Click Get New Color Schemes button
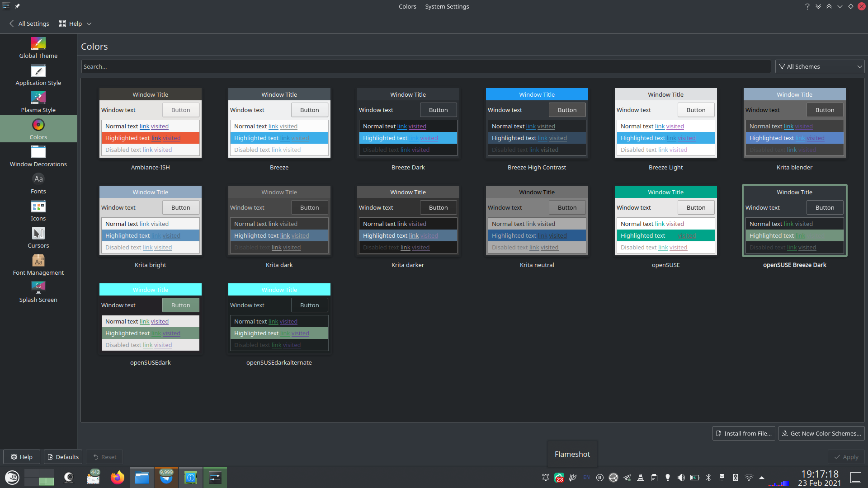This screenshot has width=868, height=488. (821, 433)
